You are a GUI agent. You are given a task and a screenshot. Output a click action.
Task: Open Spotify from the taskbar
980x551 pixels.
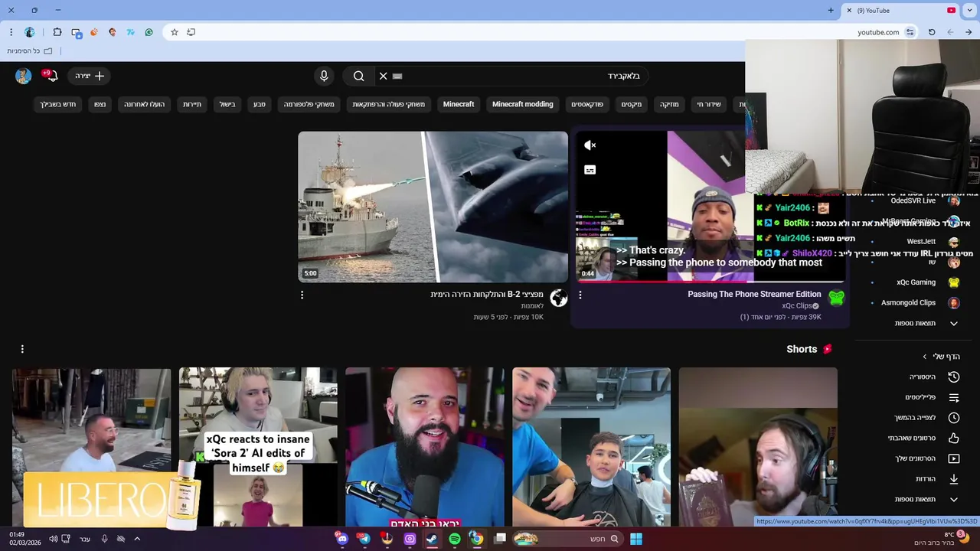point(455,539)
